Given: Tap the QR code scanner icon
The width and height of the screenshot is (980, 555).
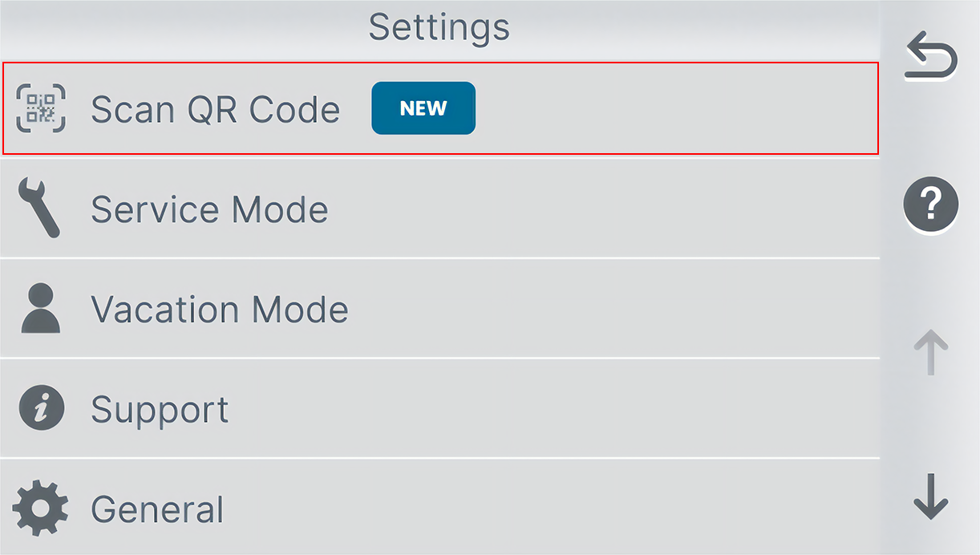Looking at the screenshot, I should [41, 108].
